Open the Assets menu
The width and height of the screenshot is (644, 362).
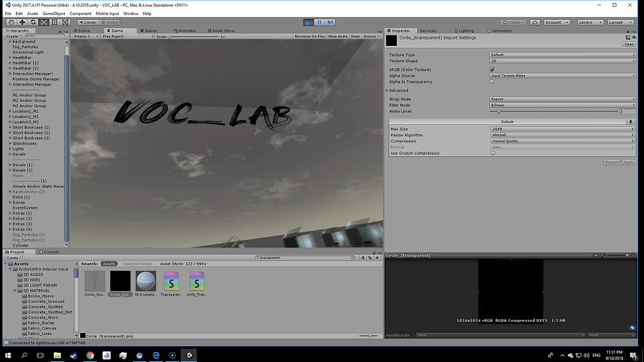[x=32, y=14]
